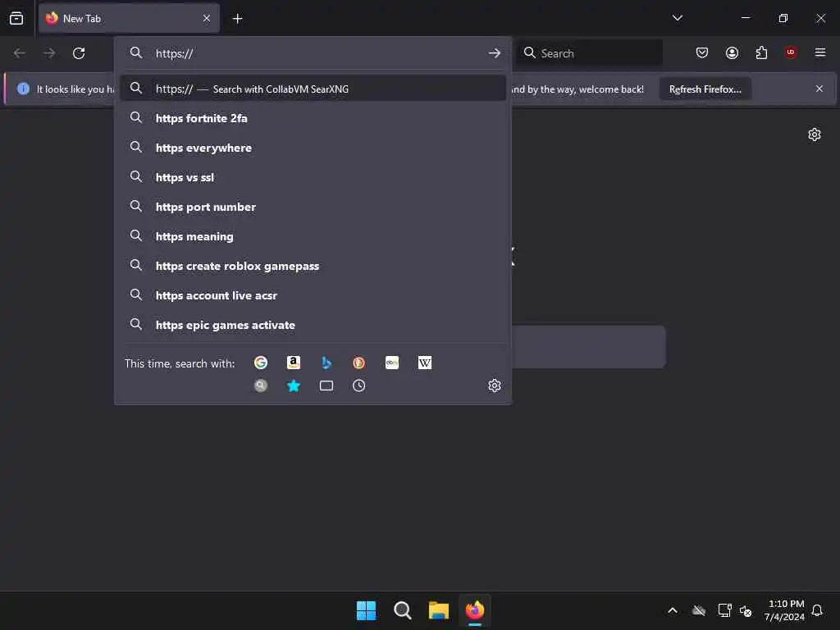Open the network display tray icon
Screen dimensions: 840x630
click(x=724, y=610)
